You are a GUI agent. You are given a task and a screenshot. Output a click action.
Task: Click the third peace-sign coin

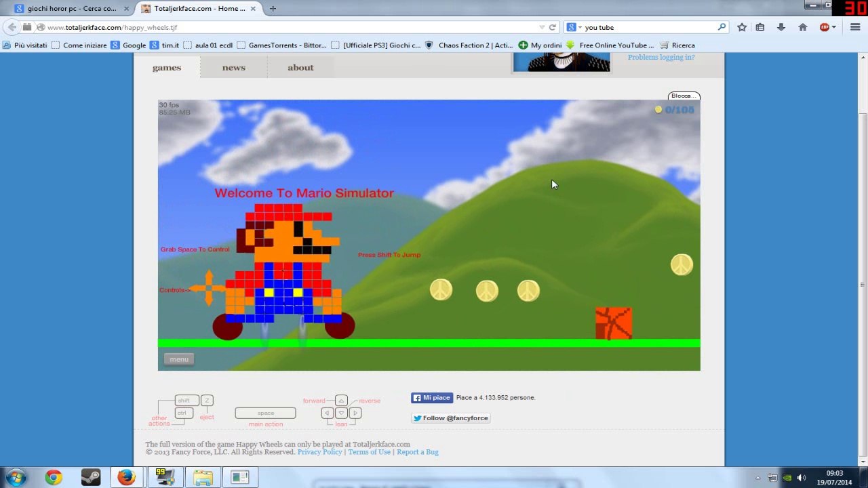pyautogui.click(x=528, y=291)
